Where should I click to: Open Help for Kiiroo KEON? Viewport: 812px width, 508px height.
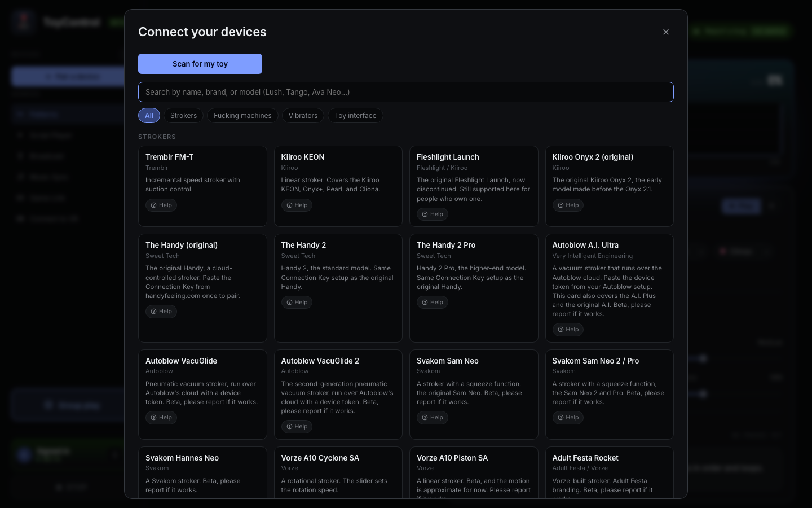[x=297, y=205]
